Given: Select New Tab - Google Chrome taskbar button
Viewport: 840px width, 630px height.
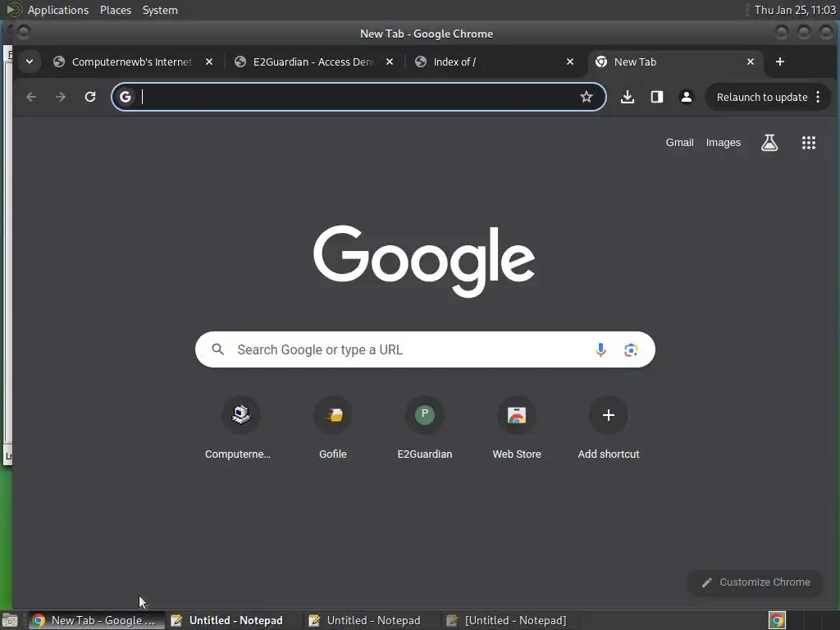Looking at the screenshot, I should (x=97, y=620).
